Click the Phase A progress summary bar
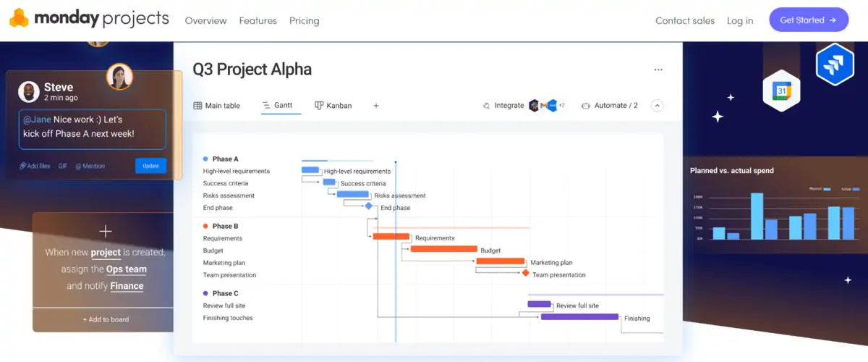This screenshot has width=868, height=362. 337,161
